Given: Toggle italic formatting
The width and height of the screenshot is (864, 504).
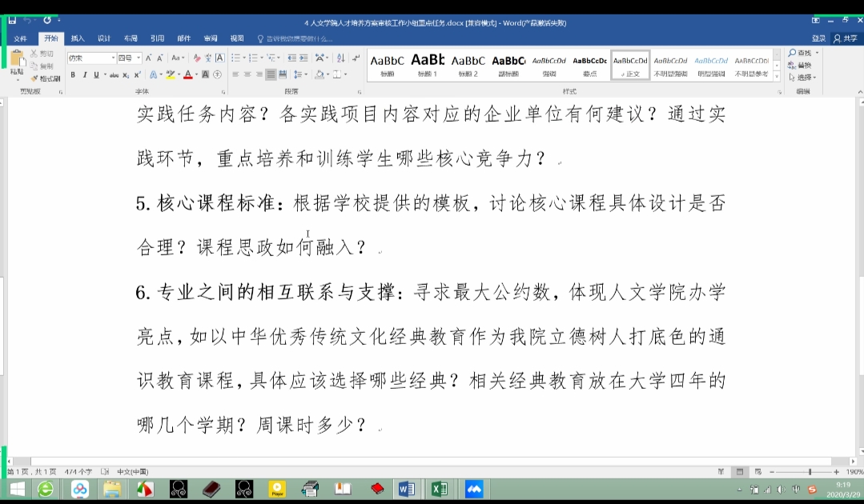Looking at the screenshot, I should (x=84, y=74).
